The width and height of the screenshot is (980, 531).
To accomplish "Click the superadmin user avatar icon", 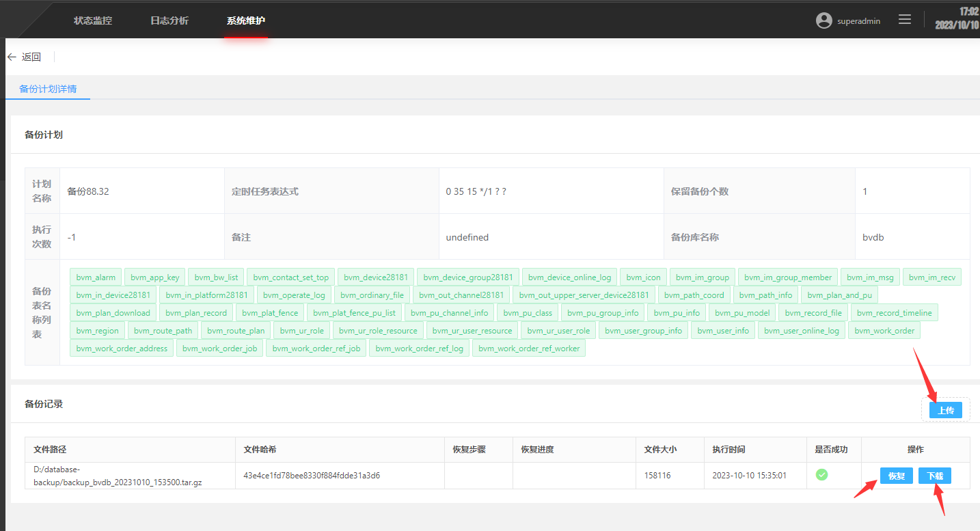I will tap(824, 21).
